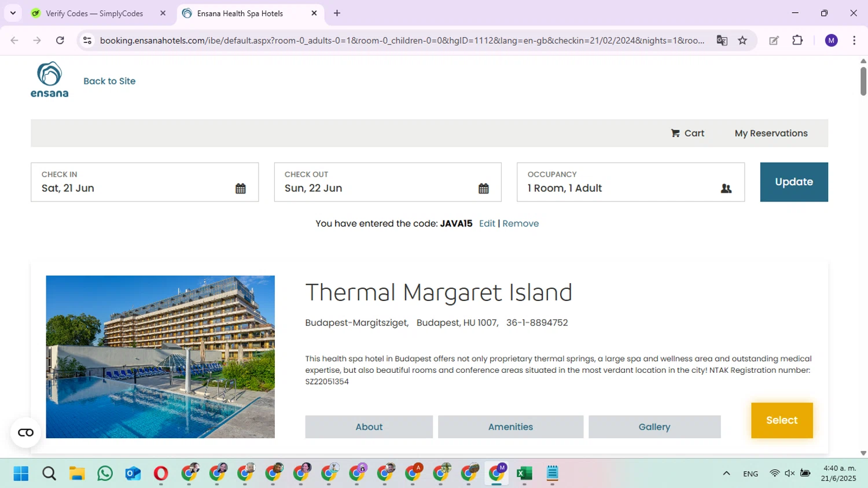Click the Update button
This screenshot has width=868, height=488.
pyautogui.click(x=794, y=182)
